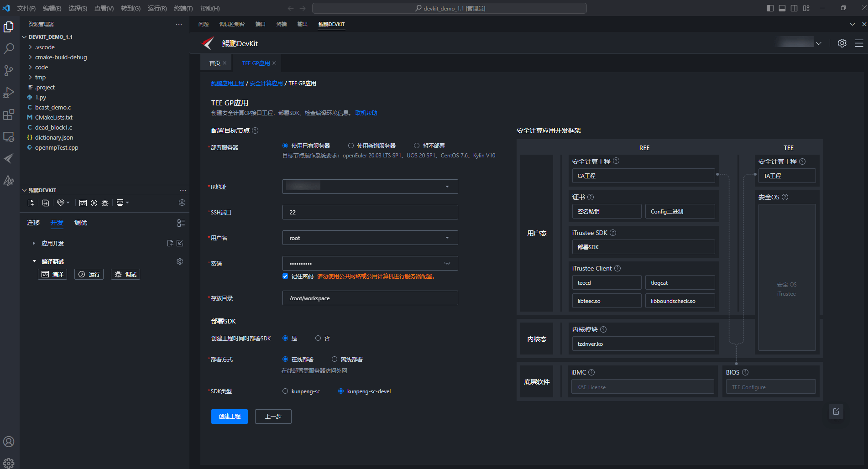This screenshot has width=868, height=469.
Task: Select 使用已有服务器 radio option
Action: [285, 146]
